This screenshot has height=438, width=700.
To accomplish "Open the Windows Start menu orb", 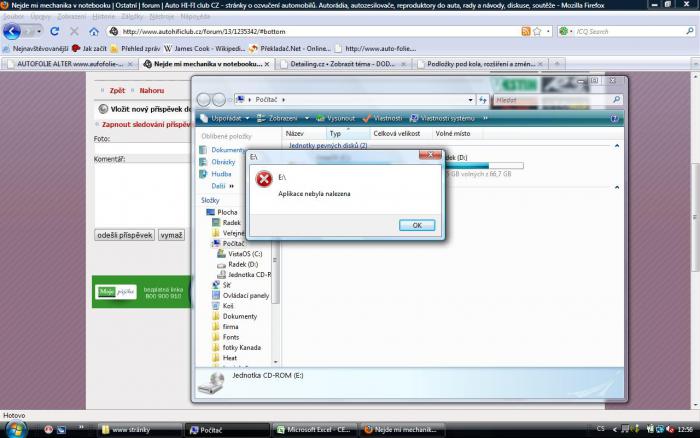I will 11,428.
